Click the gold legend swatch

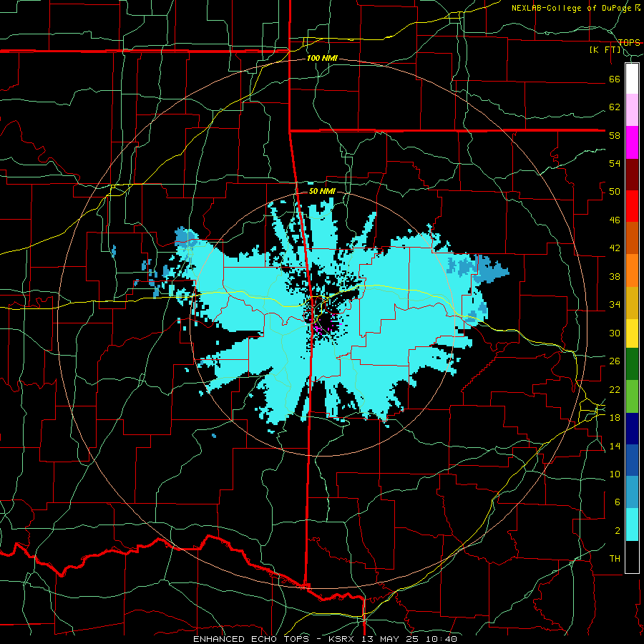tap(632, 303)
